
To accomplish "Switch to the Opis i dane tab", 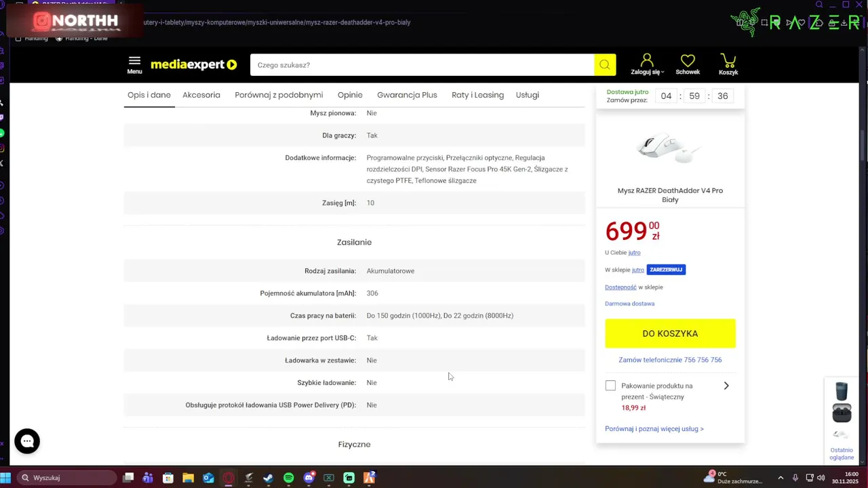I will coord(149,95).
